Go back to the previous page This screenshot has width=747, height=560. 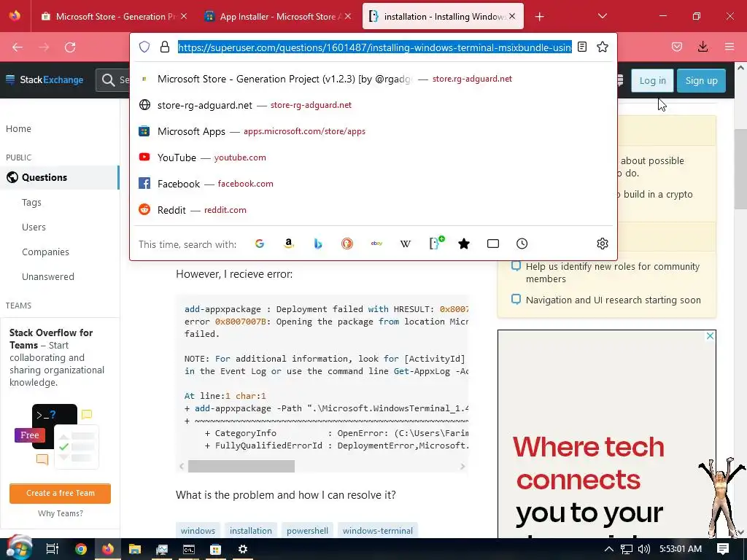point(18,47)
